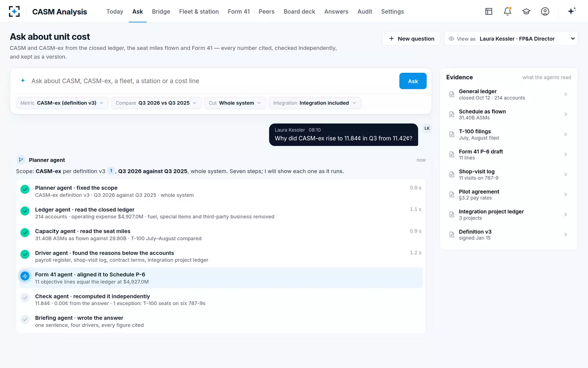Expand the Form 41 P-6 draft evidence
The image size is (588, 368).
click(x=509, y=155)
